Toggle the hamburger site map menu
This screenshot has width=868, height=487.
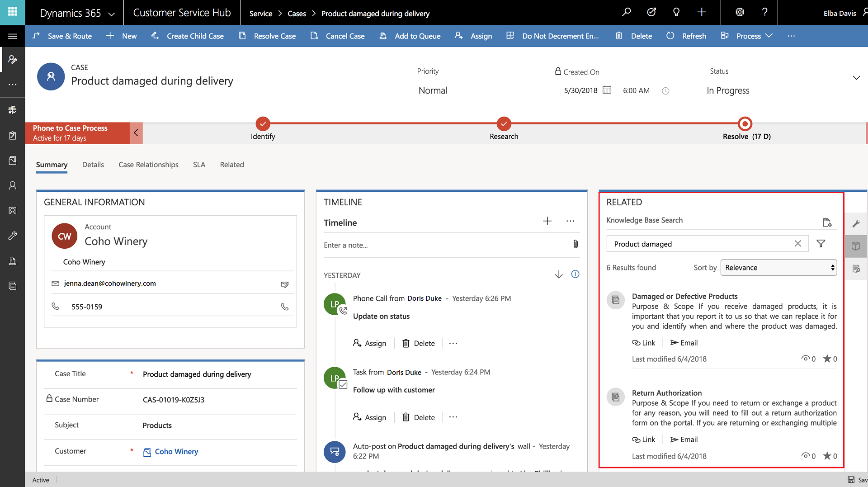[12, 36]
